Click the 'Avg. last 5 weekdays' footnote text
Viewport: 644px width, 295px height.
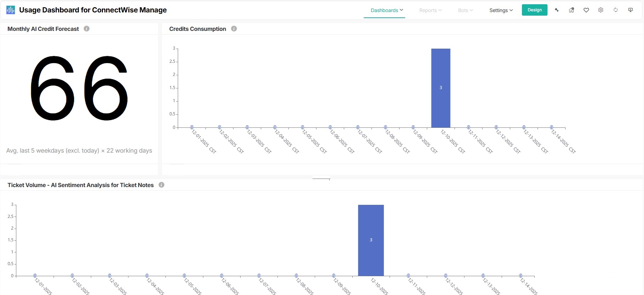point(79,151)
